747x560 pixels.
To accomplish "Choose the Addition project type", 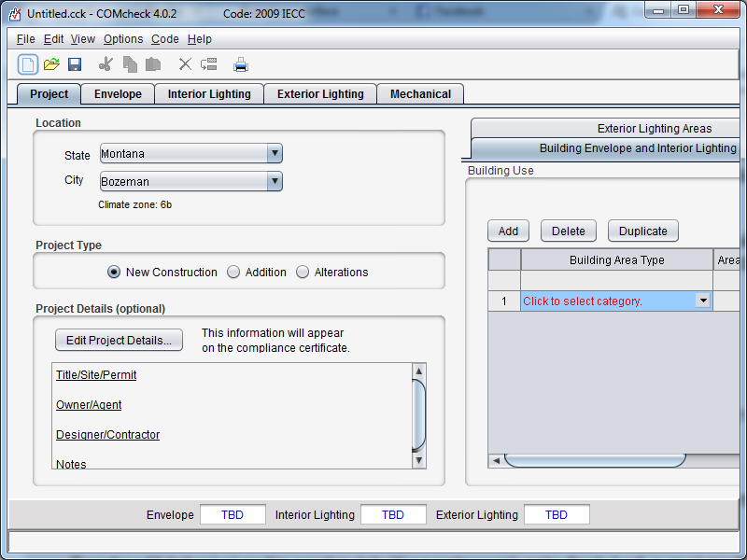I will tap(233, 272).
